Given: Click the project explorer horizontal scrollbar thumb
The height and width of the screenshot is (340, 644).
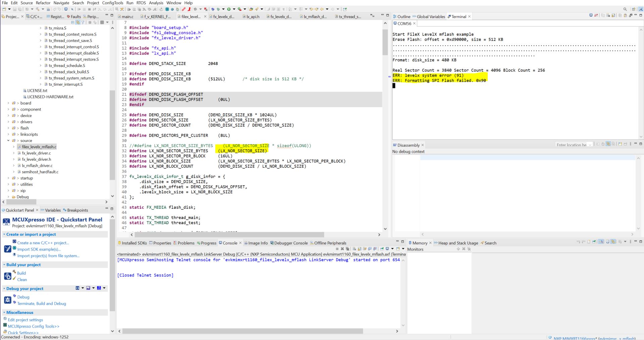Looking at the screenshot, I should point(21,202).
